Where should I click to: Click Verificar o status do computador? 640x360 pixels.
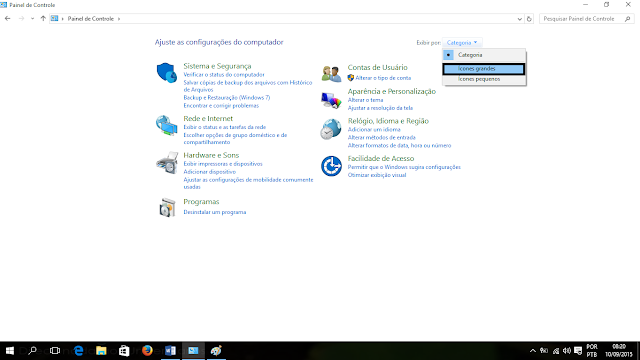pyautogui.click(x=224, y=75)
